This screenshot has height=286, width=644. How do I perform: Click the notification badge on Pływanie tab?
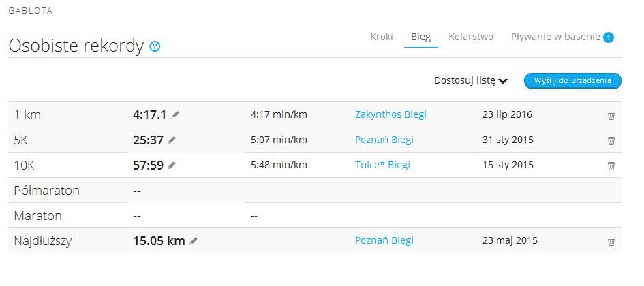609,37
